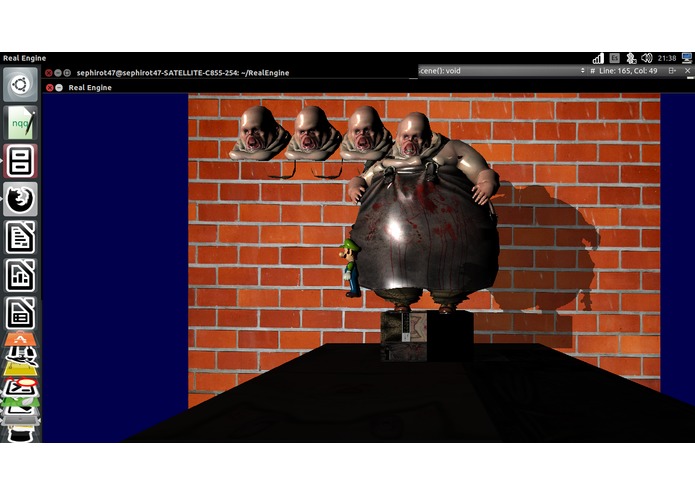
Task: Minimize the Real Engine render window
Action: [59, 88]
